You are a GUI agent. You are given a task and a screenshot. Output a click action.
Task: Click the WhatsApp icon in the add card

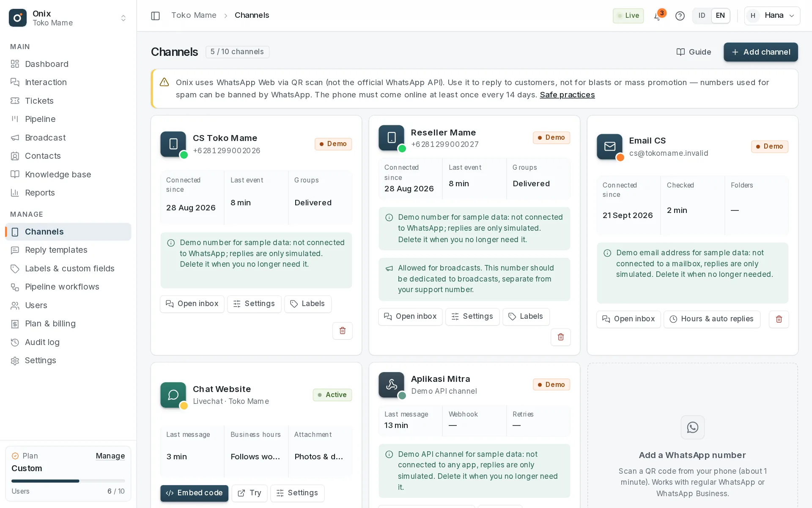tap(692, 427)
